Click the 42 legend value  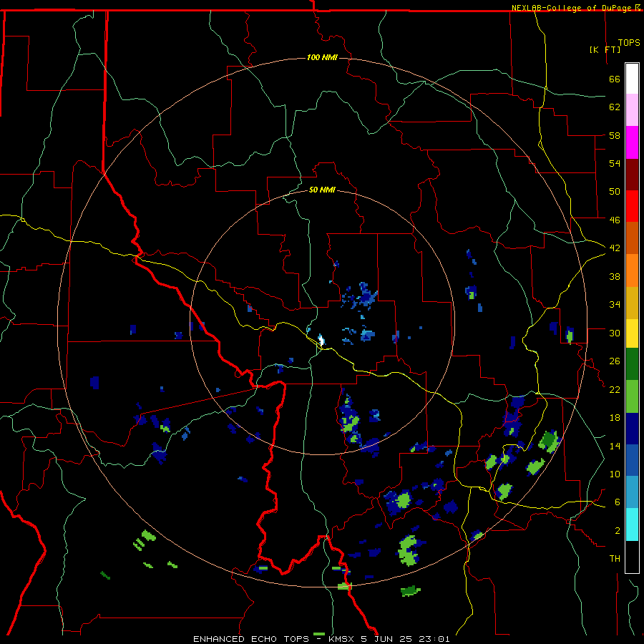[x=615, y=248]
